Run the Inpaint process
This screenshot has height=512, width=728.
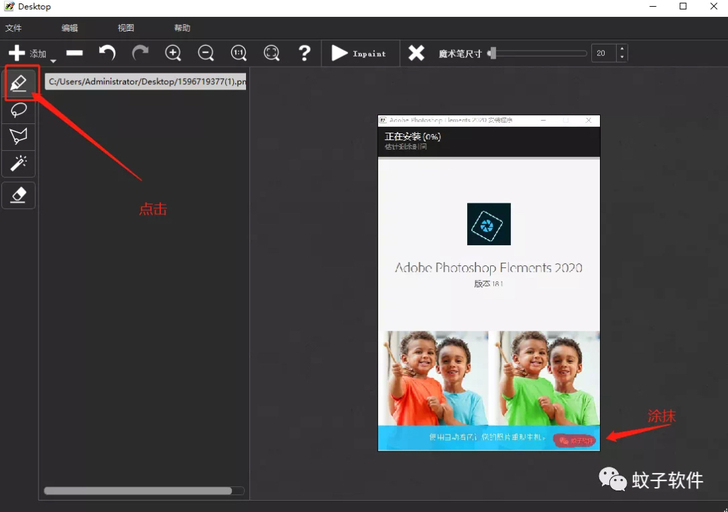pos(359,53)
